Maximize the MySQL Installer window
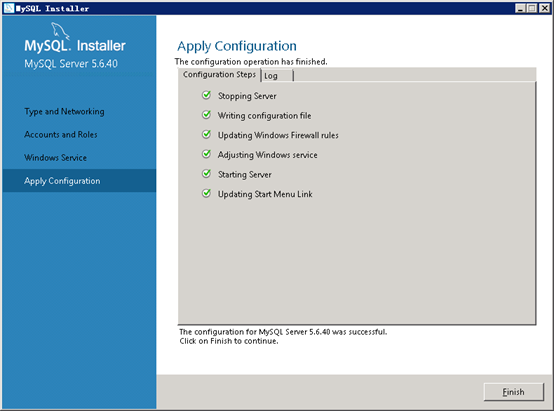The height and width of the screenshot is (411, 554). [x=532, y=8]
